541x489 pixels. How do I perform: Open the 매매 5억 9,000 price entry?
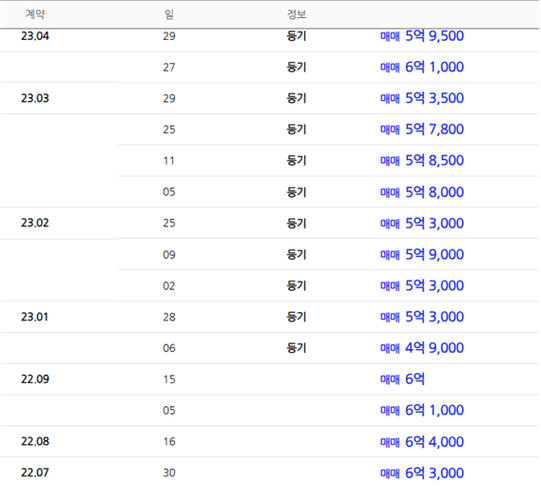[422, 254]
